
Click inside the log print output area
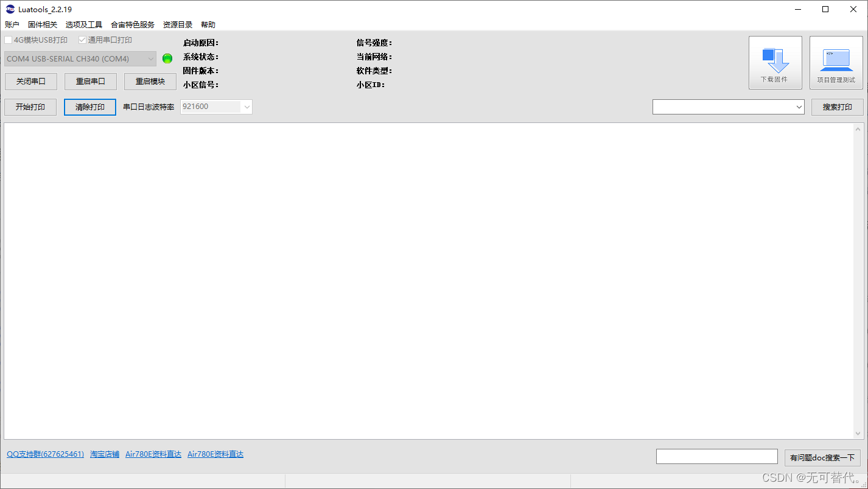[x=429, y=281]
